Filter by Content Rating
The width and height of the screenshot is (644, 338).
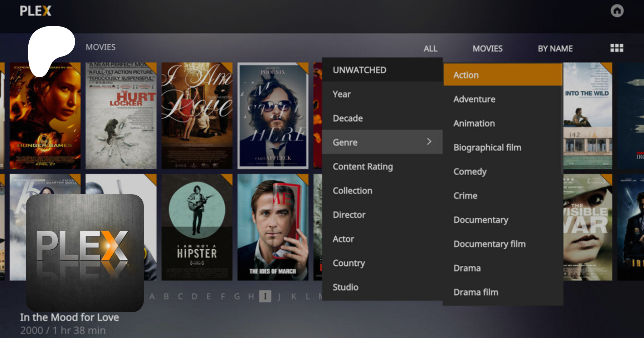[x=362, y=167]
